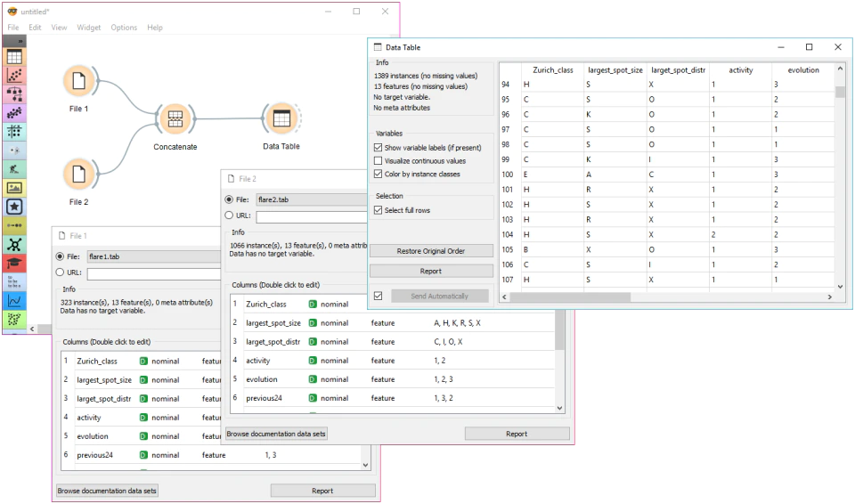Open the Educational category graduation cap icon
This screenshot has width=855, height=504.
coord(14,264)
